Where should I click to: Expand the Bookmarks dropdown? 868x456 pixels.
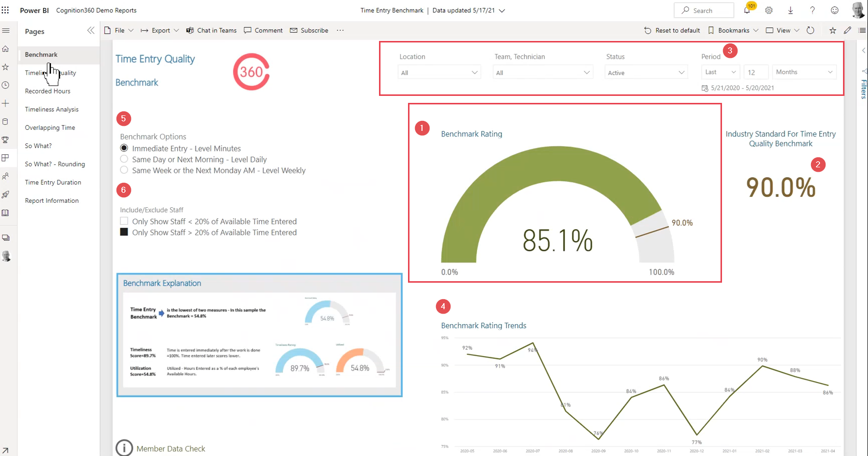pos(733,30)
